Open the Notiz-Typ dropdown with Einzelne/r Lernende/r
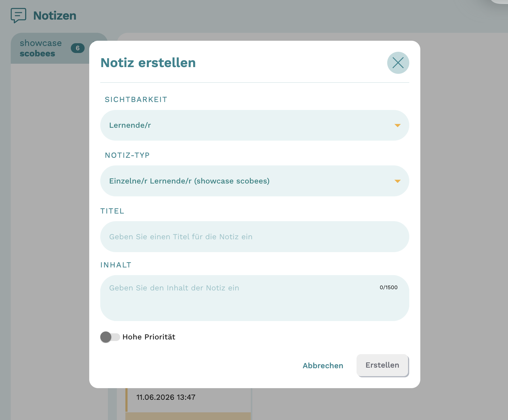Screen dimensions: 508x420 [x=254, y=181]
